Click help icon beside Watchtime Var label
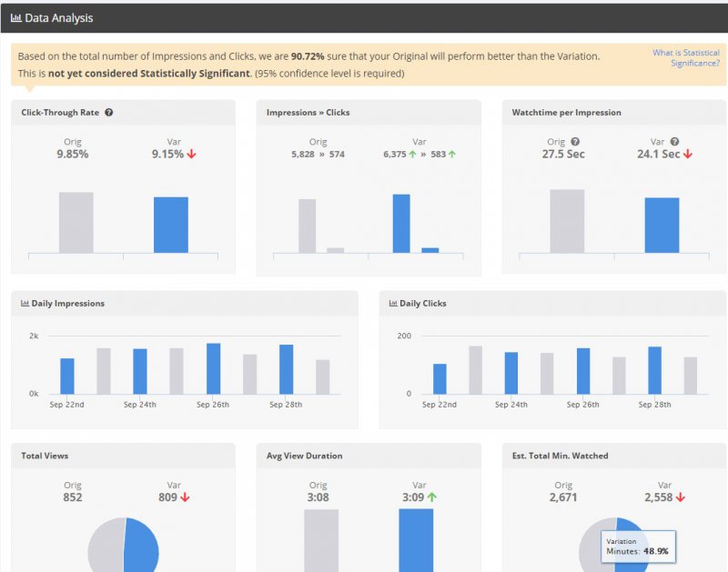 pos(674,142)
